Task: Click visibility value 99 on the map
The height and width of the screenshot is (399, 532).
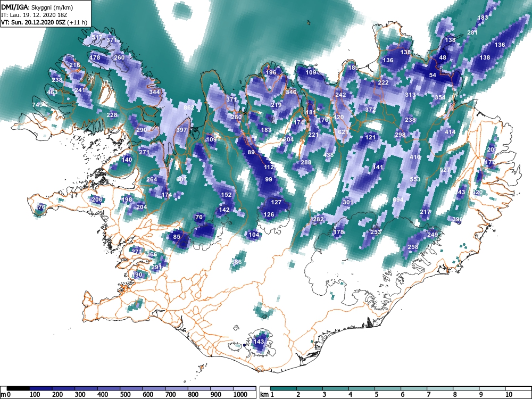Action: click(x=269, y=179)
